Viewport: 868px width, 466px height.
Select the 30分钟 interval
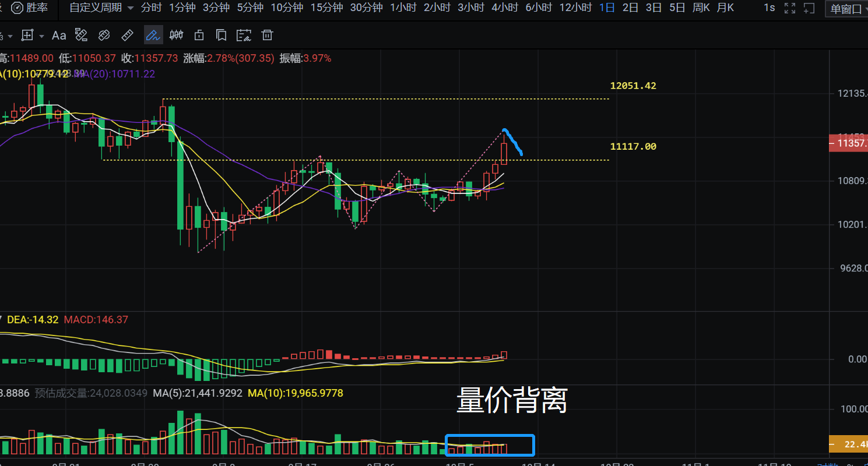pyautogui.click(x=366, y=8)
